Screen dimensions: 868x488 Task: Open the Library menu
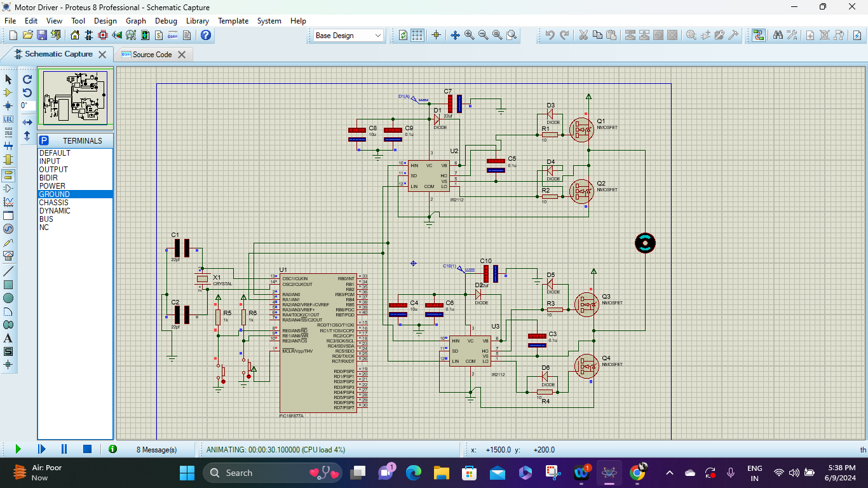[198, 20]
